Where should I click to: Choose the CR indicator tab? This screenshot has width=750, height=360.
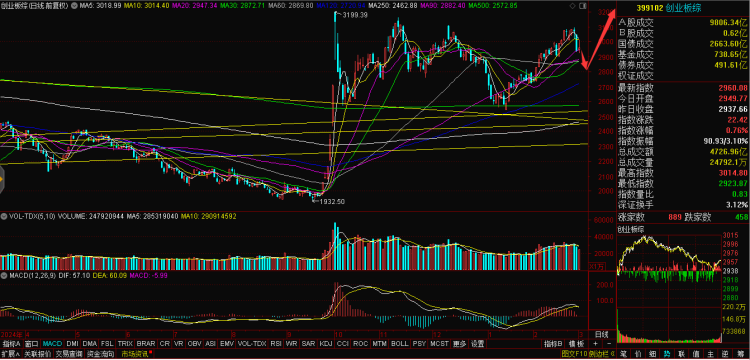tap(165, 344)
